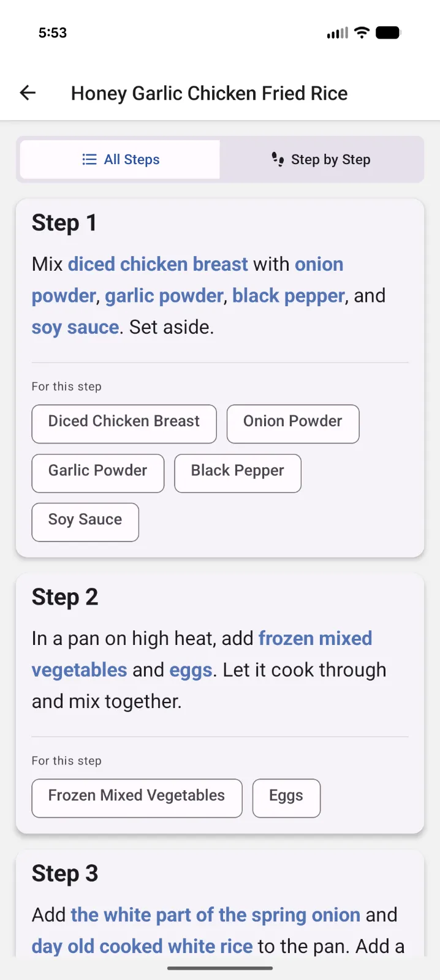Tap the Onion Powder chip in Step 1
This screenshot has height=980, width=440.
(x=293, y=423)
